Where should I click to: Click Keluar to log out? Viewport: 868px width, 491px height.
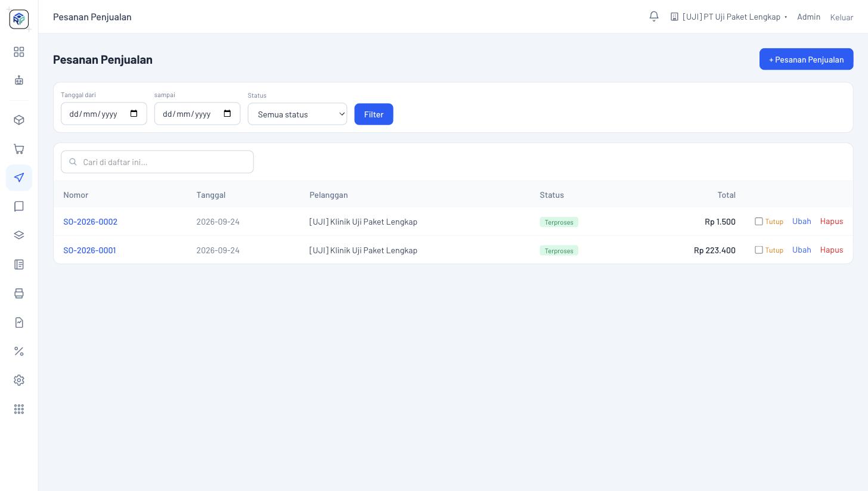[842, 17]
